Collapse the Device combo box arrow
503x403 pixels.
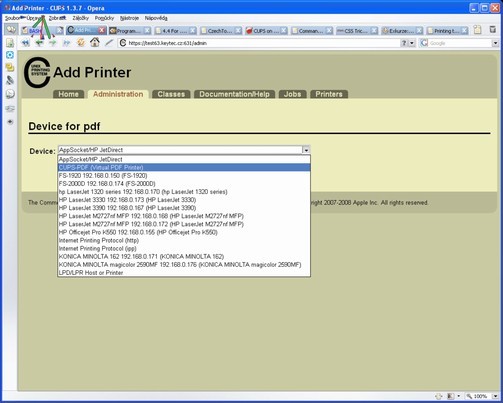(x=306, y=150)
